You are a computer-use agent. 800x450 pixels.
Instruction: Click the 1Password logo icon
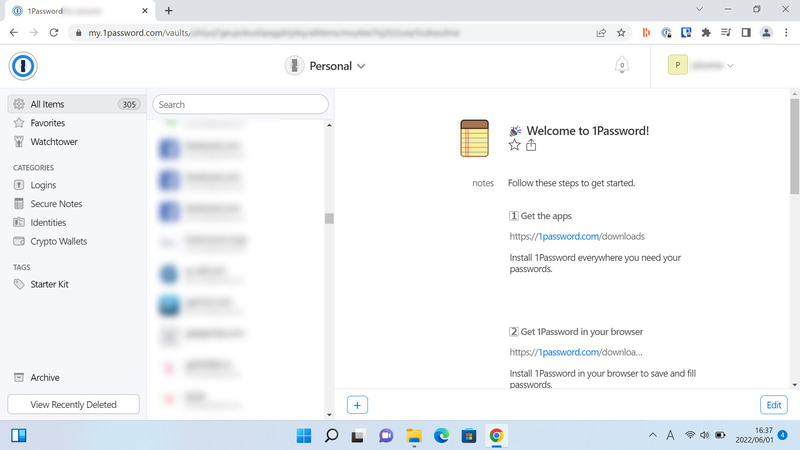[x=23, y=66]
